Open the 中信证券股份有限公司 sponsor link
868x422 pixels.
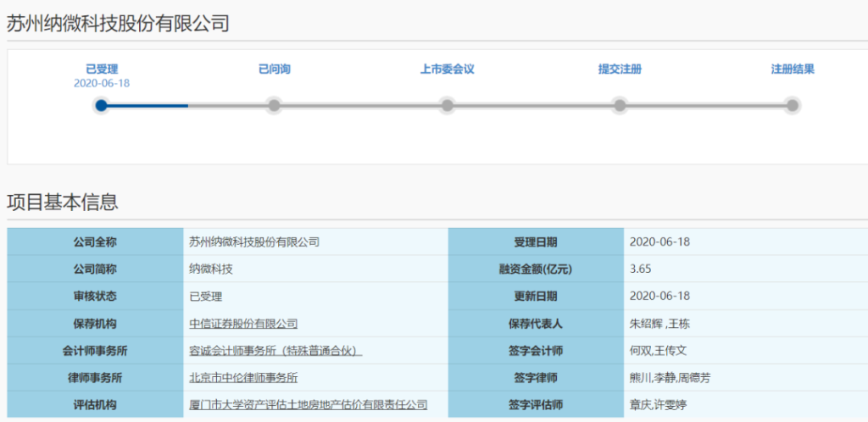tap(243, 324)
